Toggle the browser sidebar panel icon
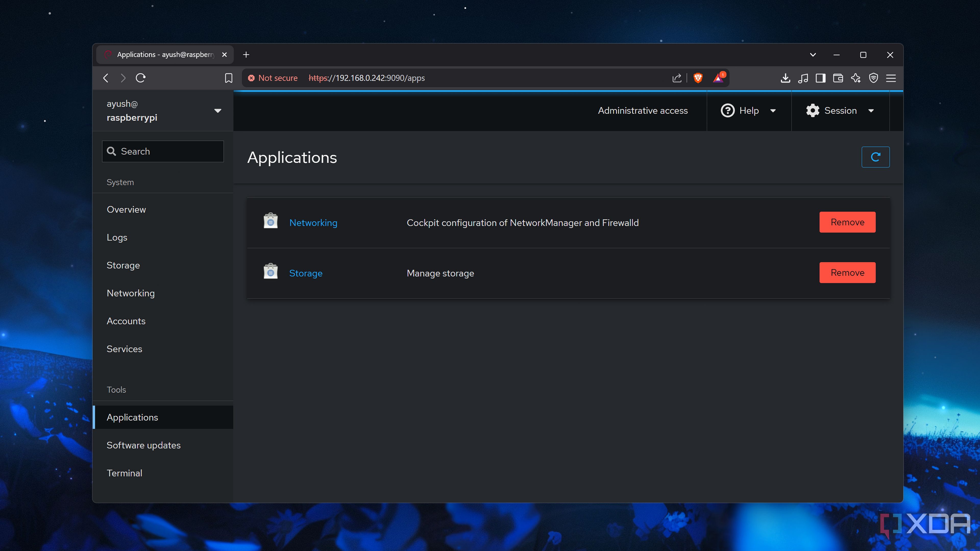The width and height of the screenshot is (980, 551). (x=820, y=78)
